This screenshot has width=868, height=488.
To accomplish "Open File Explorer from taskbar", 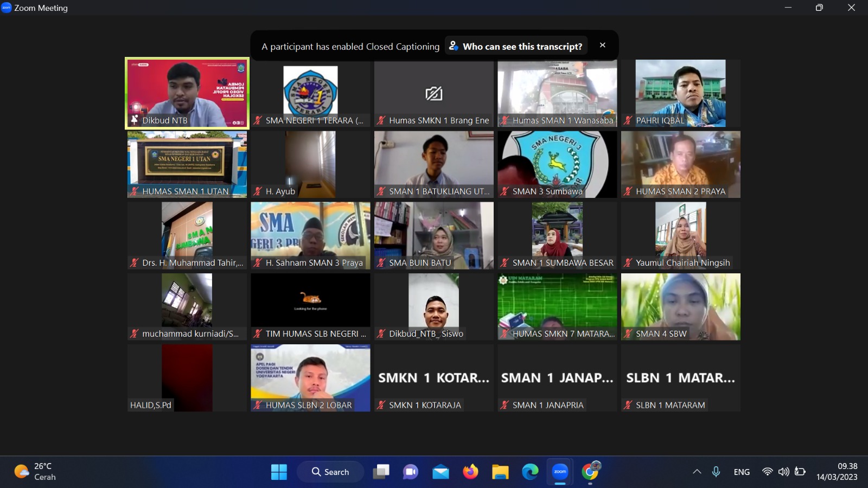I will pos(500,472).
